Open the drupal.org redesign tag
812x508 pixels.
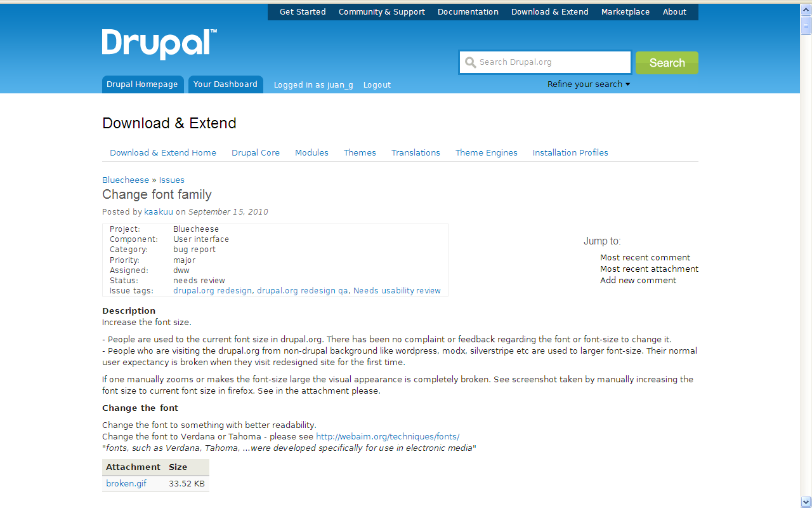pos(213,291)
